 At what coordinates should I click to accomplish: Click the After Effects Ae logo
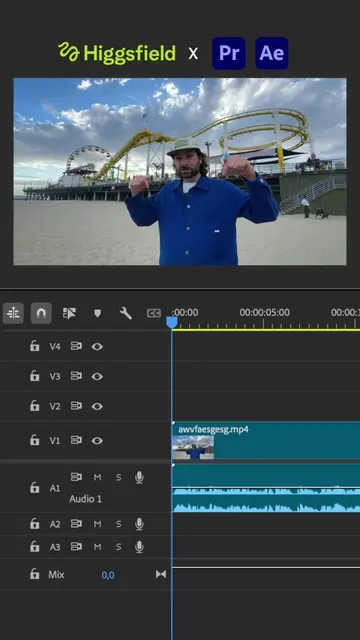[x=272, y=53]
